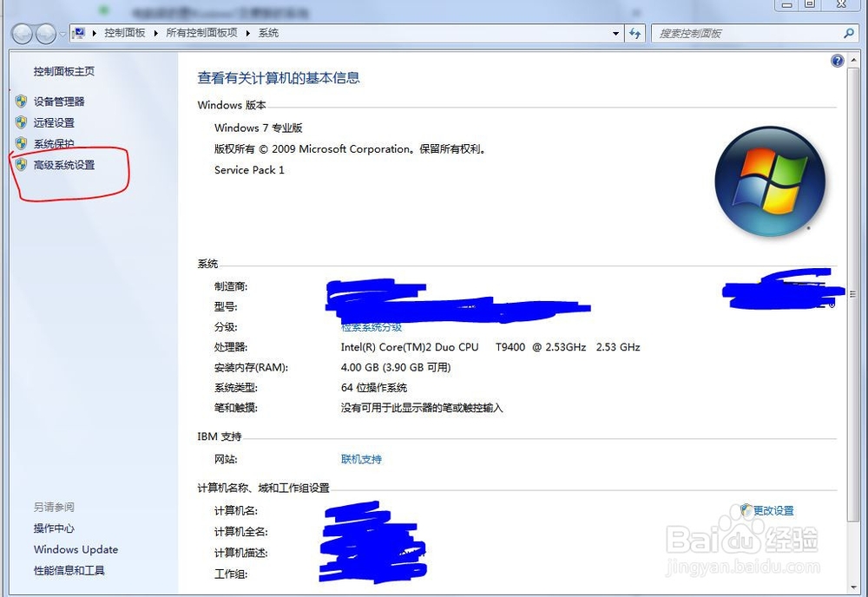Click the vertical scrollbar thumb

click(x=853, y=293)
